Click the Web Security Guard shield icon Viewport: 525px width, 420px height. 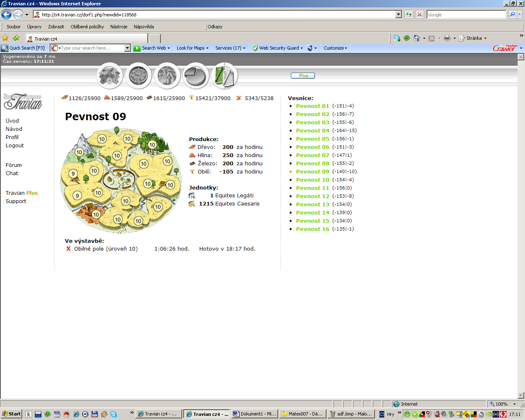(x=255, y=48)
